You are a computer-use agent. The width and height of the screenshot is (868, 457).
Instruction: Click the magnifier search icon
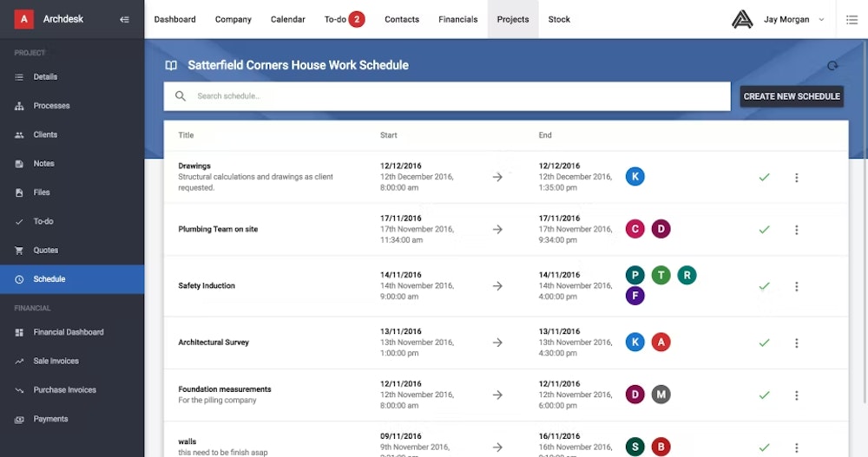tap(181, 96)
